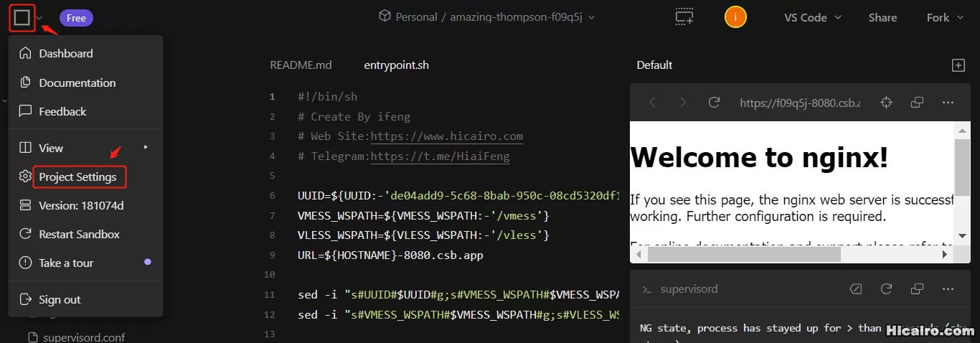Click preview vertical scrollbar down arrow
This screenshot has width=980, height=343.
(x=962, y=235)
